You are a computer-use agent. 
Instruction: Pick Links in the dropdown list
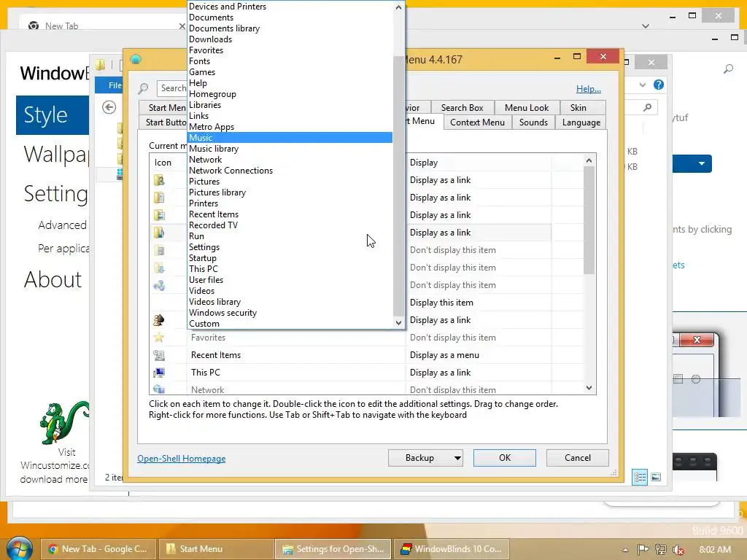(290, 116)
